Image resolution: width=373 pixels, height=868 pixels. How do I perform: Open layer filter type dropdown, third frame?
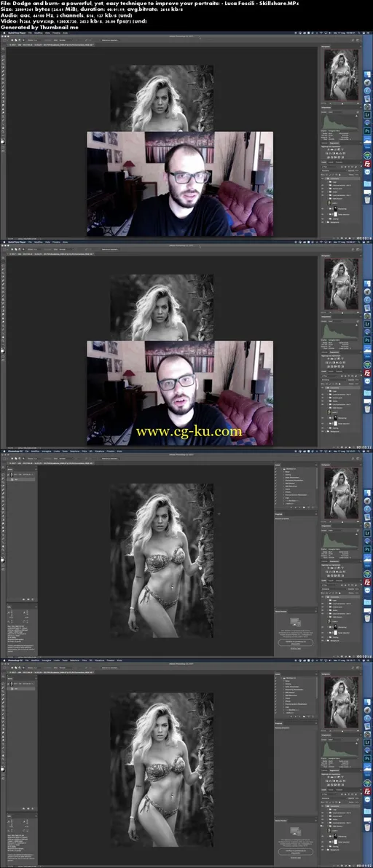coord(329,585)
